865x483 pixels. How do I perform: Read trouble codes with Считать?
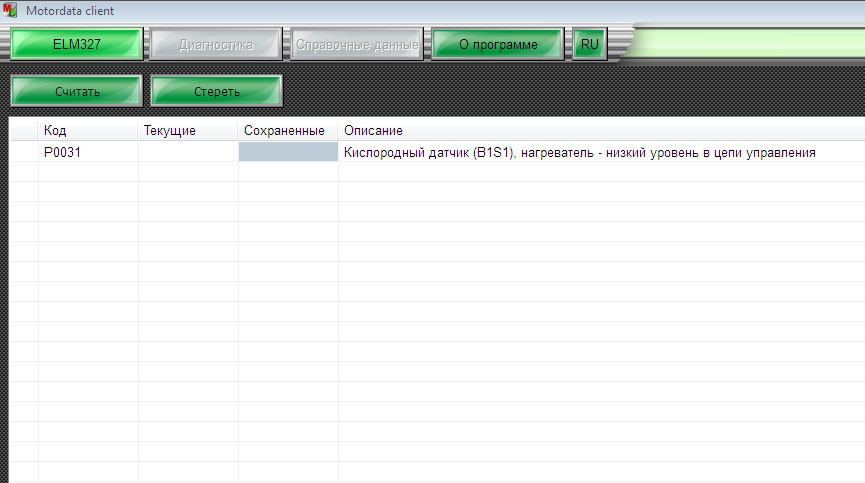[77, 91]
